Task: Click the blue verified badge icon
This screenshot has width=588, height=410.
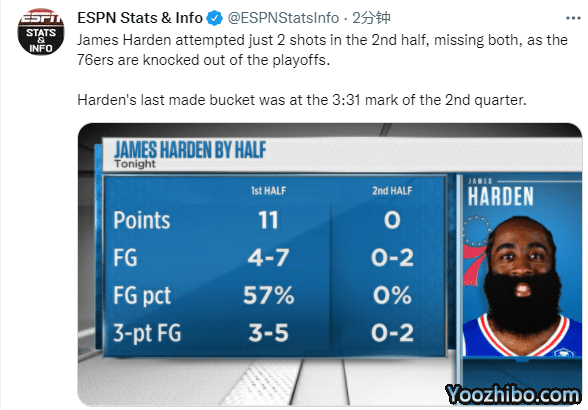Action: click(x=214, y=18)
